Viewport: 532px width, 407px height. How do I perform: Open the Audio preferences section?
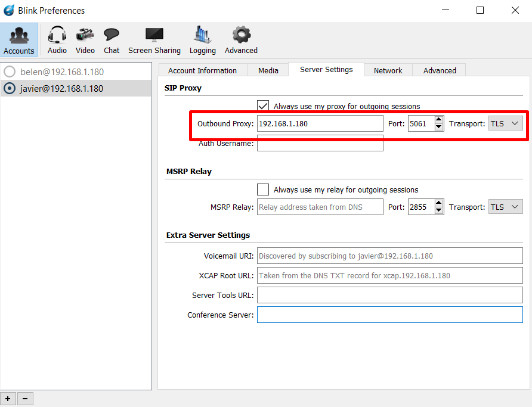(x=57, y=40)
